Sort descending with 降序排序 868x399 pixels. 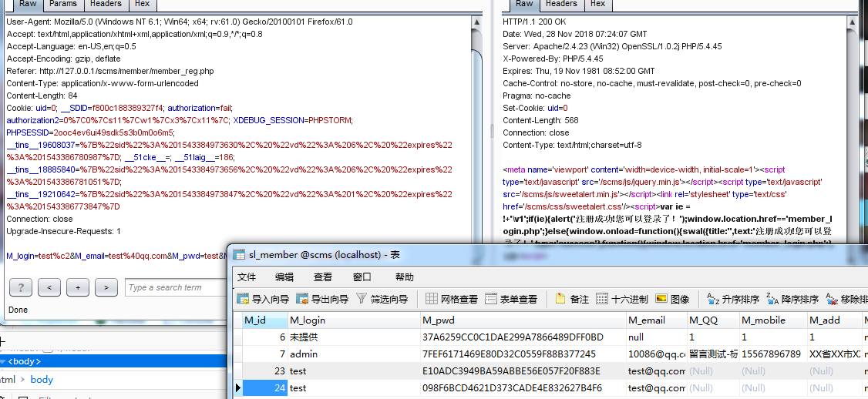(x=792, y=300)
